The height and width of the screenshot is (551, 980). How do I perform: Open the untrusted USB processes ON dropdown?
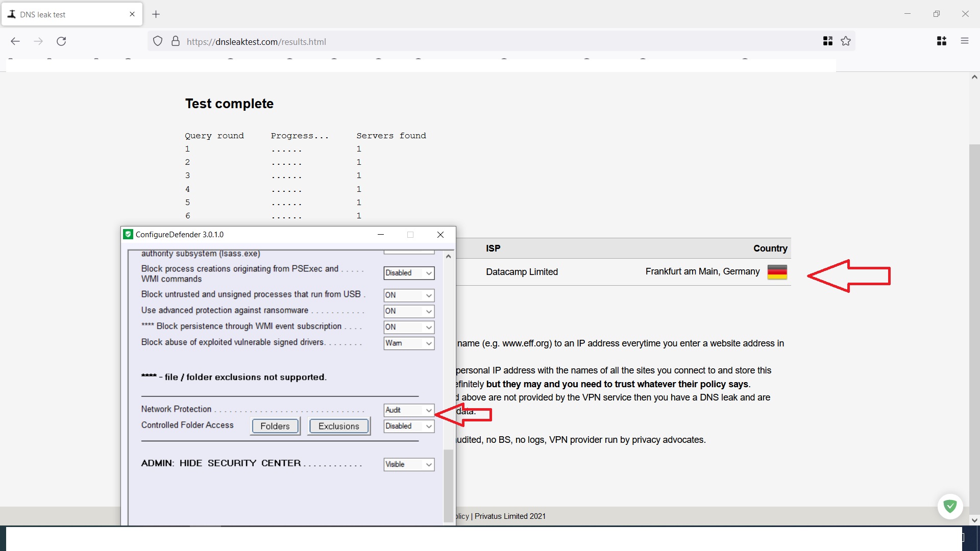409,295
